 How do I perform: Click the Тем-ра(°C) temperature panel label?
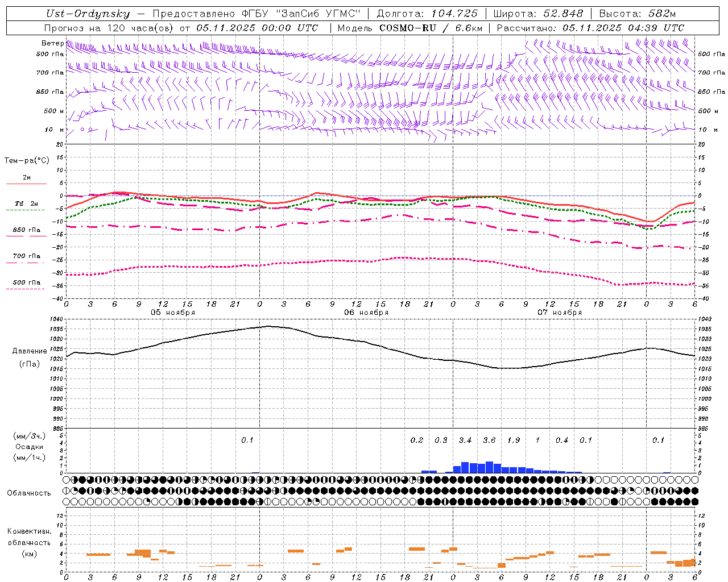click(27, 161)
